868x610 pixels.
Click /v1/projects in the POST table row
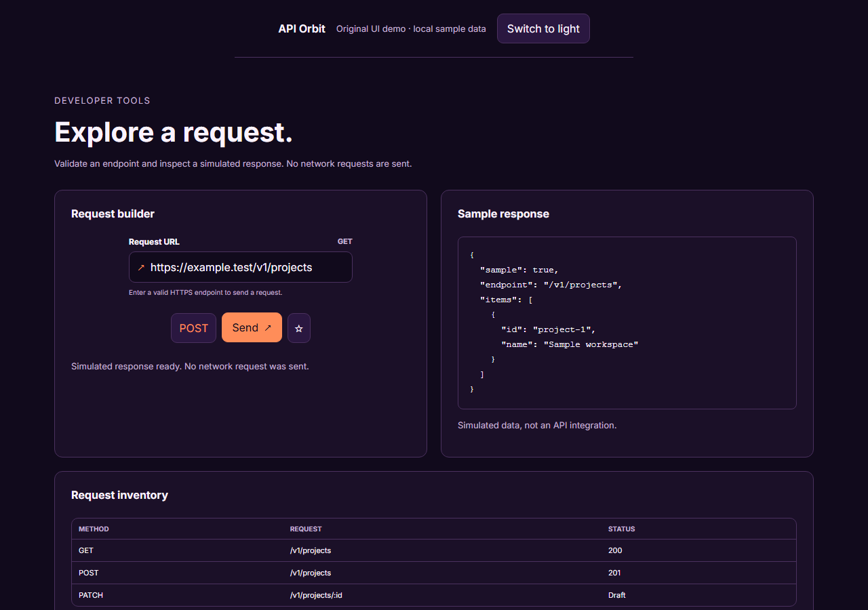point(311,573)
